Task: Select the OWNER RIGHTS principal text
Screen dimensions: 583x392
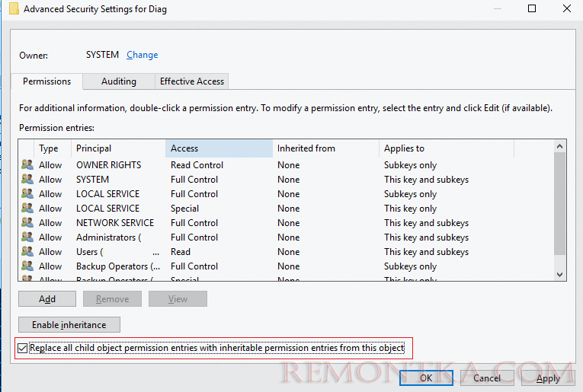Action: coord(108,165)
